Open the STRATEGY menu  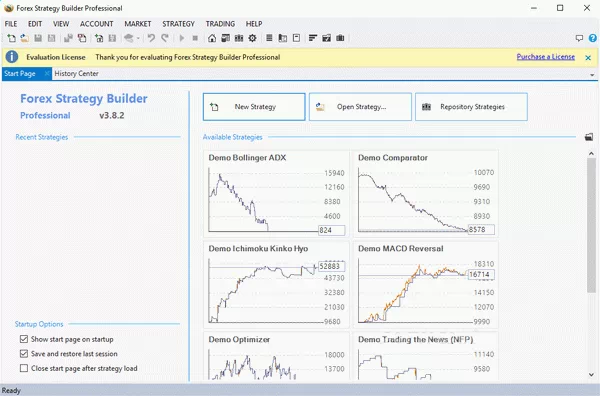tap(178, 24)
